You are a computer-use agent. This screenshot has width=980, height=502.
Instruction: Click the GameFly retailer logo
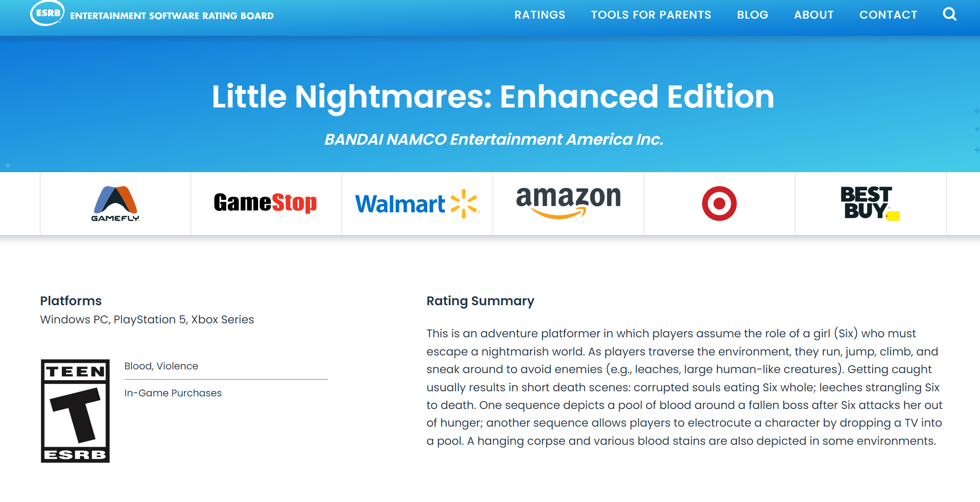115,204
